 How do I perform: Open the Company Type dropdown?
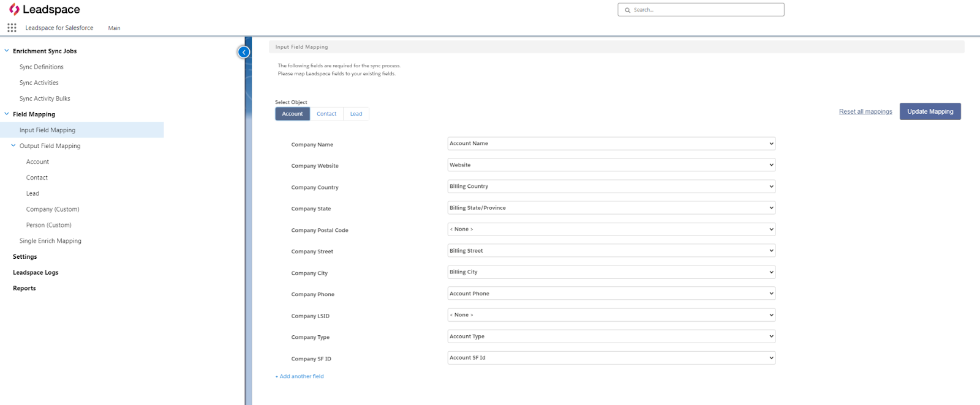click(x=611, y=336)
